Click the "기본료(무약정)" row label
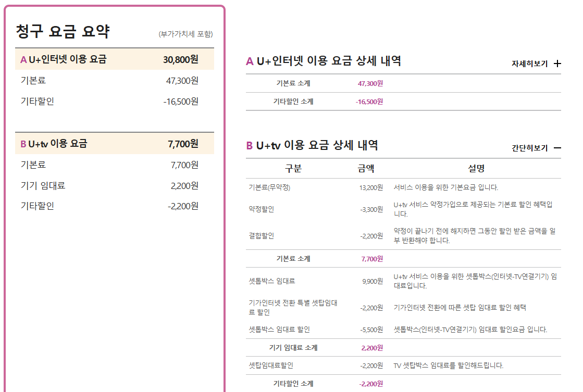This screenshot has width=583, height=392. coord(269,187)
